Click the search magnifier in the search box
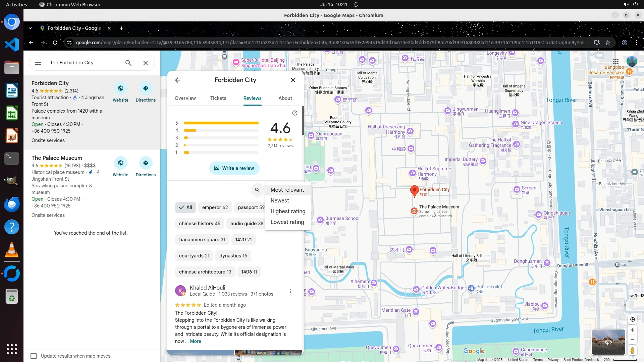 [128, 63]
